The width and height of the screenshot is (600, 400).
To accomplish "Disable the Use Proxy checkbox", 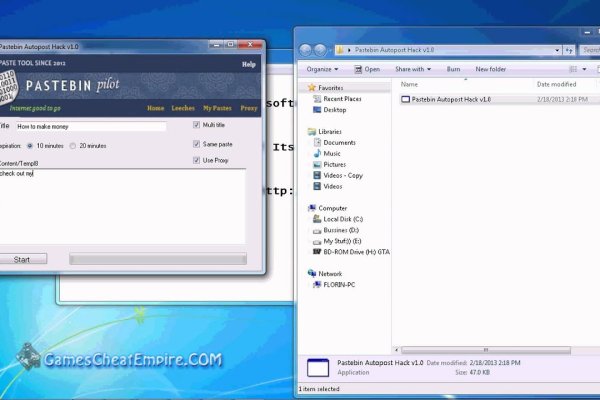I will (x=197, y=160).
